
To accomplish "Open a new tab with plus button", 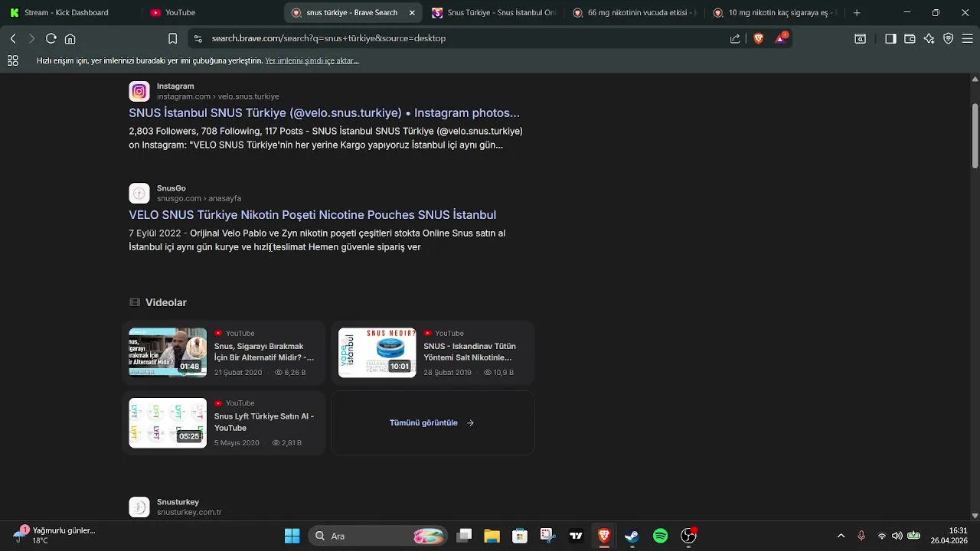I will tap(857, 13).
